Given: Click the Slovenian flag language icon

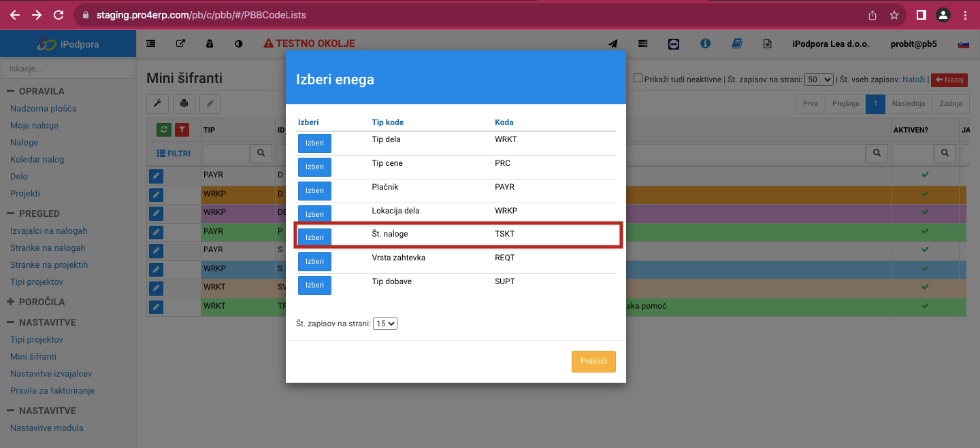Looking at the screenshot, I should pos(963,44).
